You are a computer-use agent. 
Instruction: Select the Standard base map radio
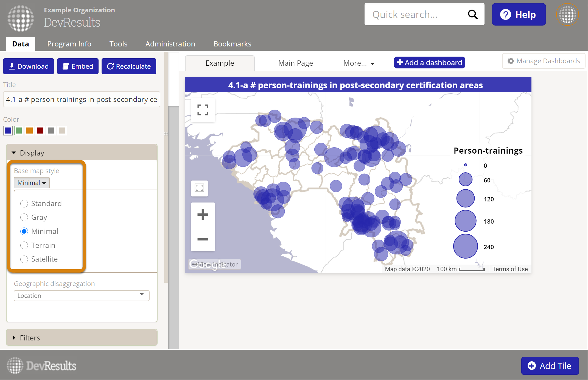pyautogui.click(x=24, y=204)
